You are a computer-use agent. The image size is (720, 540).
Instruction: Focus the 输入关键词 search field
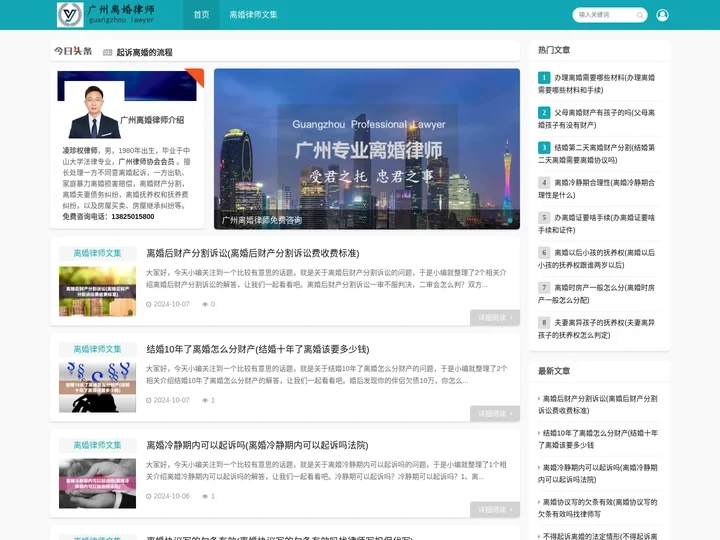click(x=605, y=15)
